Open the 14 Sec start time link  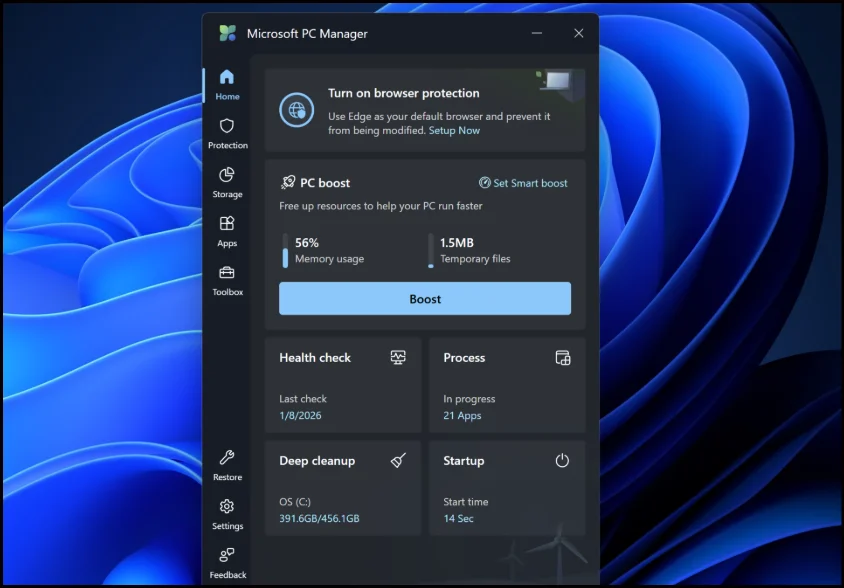(459, 519)
